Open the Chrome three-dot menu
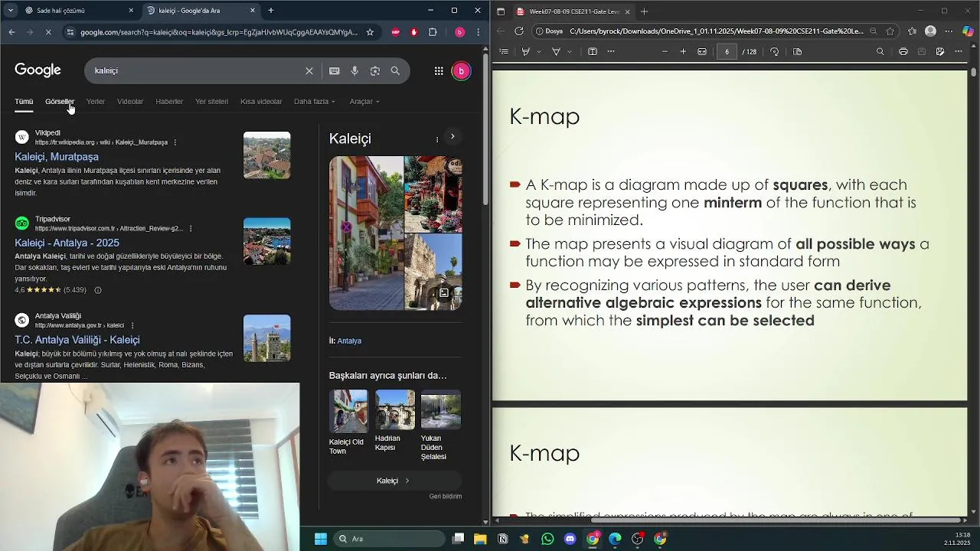Screen dimensions: 980x551 [x=479, y=32]
